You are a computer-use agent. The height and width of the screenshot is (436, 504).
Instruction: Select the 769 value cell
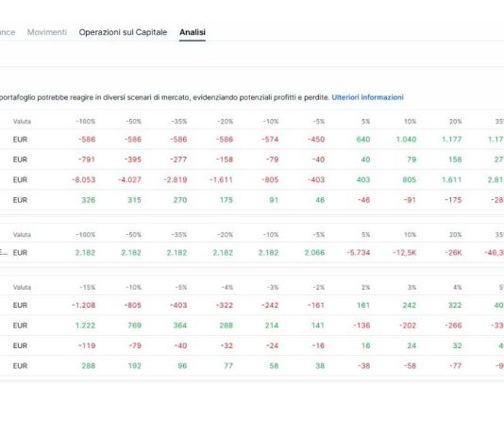coord(134,326)
